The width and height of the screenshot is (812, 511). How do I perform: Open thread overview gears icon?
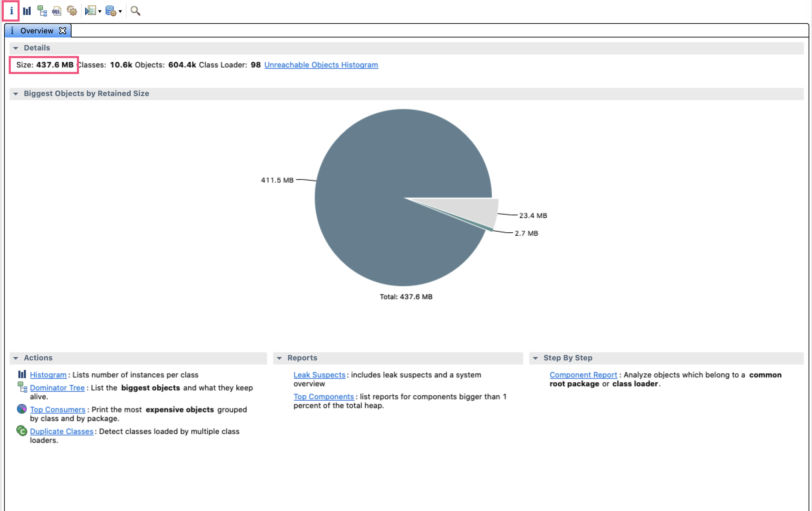pyautogui.click(x=72, y=11)
